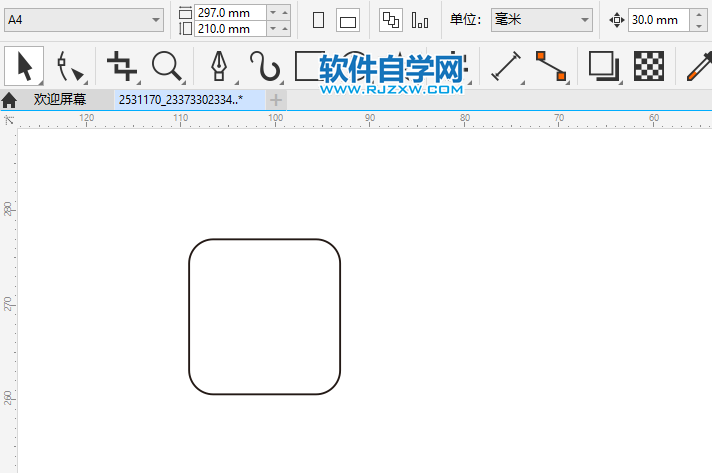
Task: Select the Crop tool
Action: pyautogui.click(x=121, y=66)
